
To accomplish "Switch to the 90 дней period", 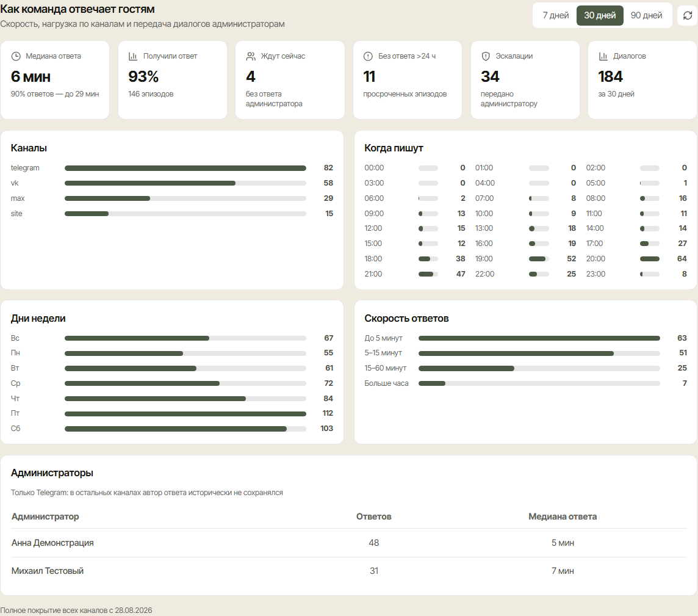I will (x=646, y=16).
